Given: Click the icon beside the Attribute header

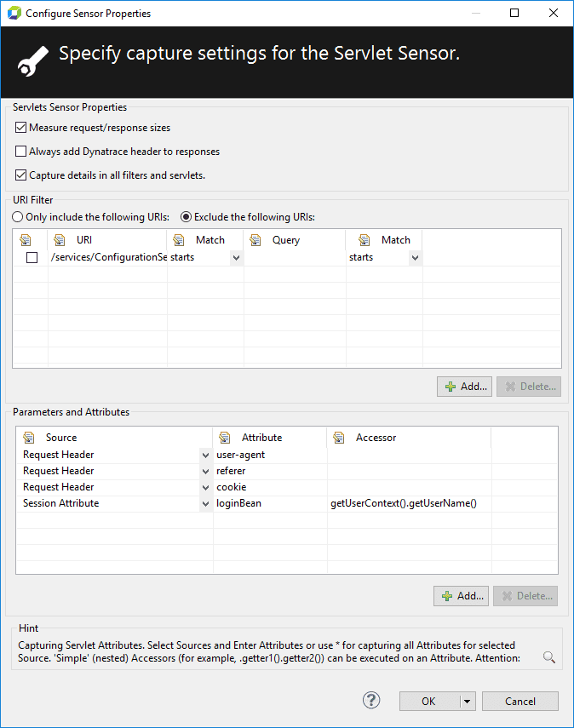Looking at the screenshot, I should tap(225, 438).
